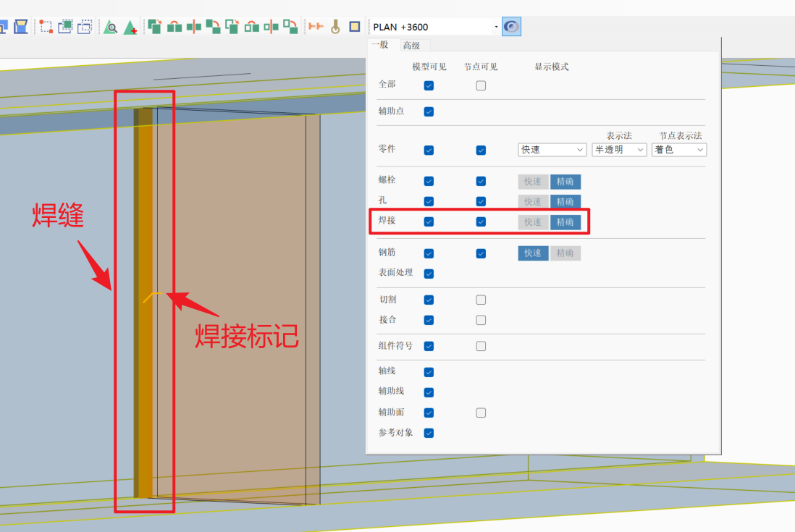Toggle 焊接 节点可见 checkbox
795x532 pixels.
click(481, 221)
